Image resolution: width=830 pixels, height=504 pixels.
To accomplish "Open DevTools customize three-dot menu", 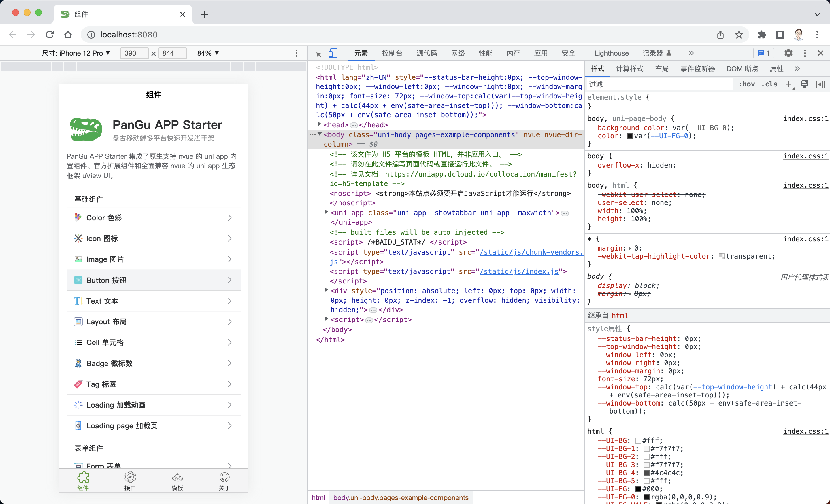I will coord(805,53).
